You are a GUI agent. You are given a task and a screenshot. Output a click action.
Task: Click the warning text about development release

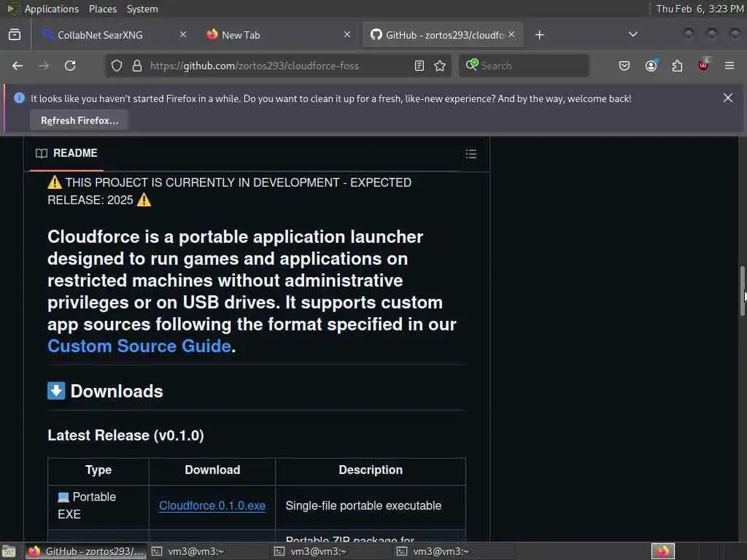tap(230, 191)
